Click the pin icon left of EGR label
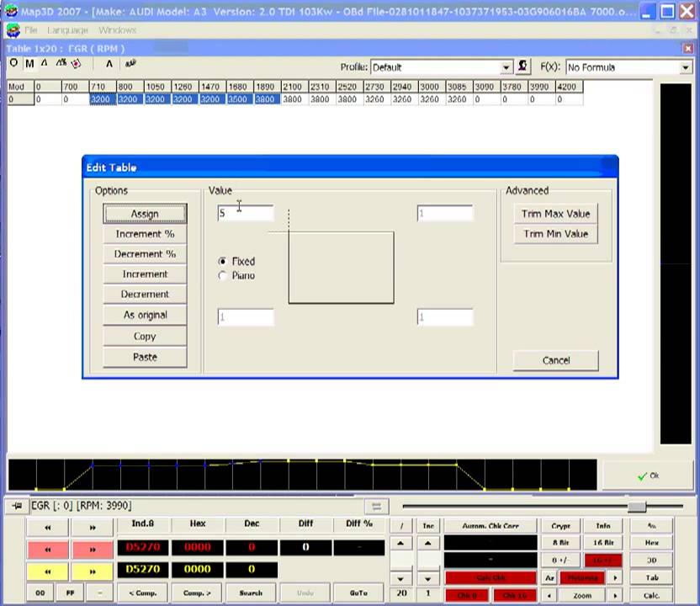Screen dimensions: 700x606 (x=17, y=506)
